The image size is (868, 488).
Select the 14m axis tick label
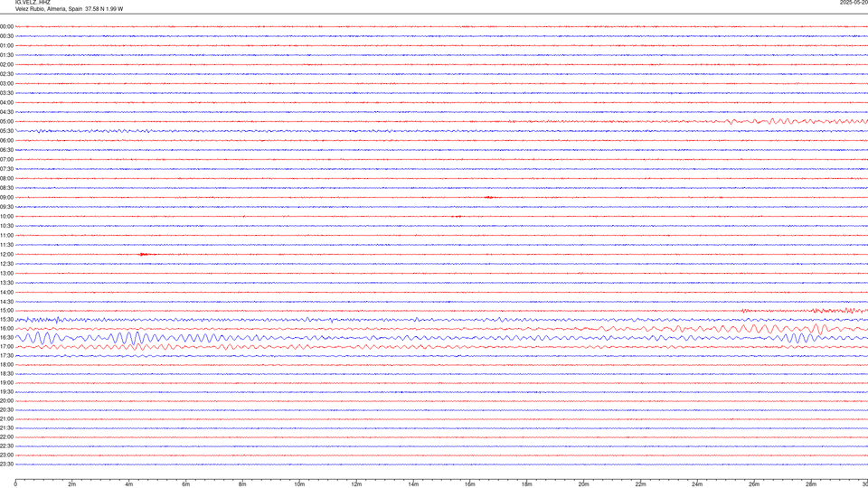point(413,484)
